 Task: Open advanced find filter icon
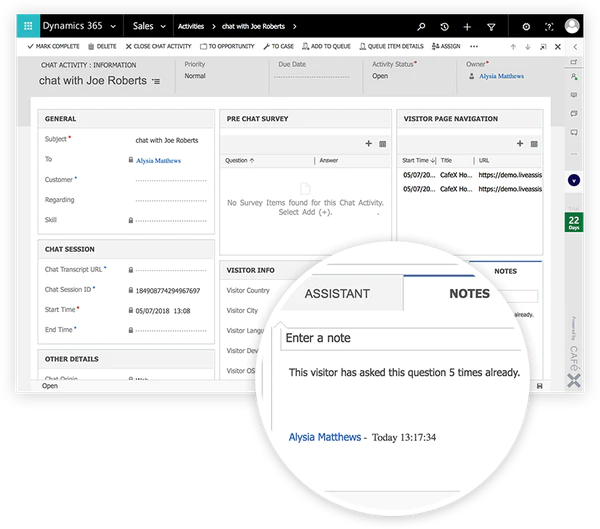(x=491, y=26)
